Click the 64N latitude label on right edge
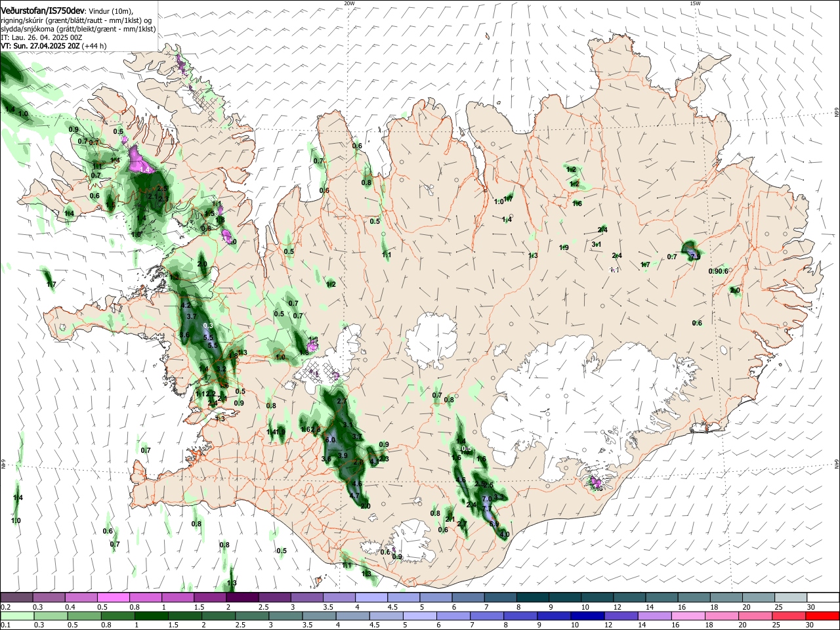Image resolution: width=840 pixels, height=630 pixels. click(x=837, y=463)
